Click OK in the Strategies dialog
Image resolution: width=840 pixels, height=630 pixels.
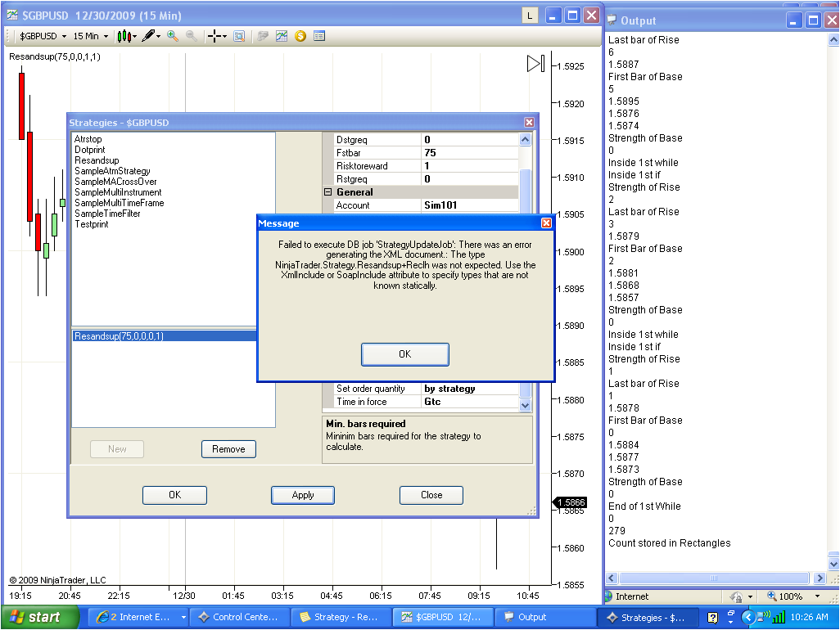174,495
